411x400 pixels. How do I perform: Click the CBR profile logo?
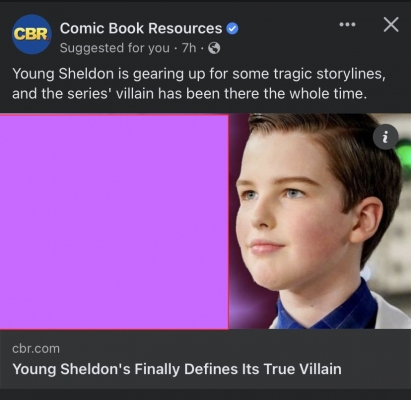point(32,34)
